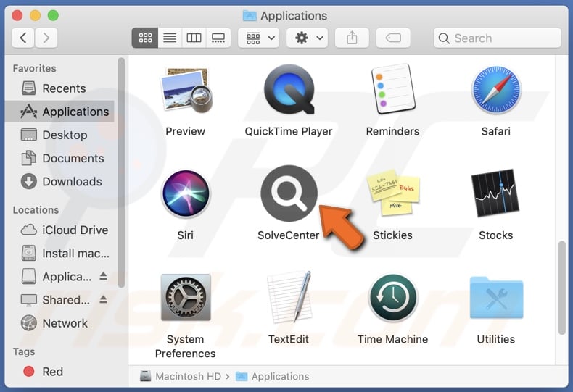Screen dimensions: 573x392
Task: Switch to gallery view
Action: [218, 38]
